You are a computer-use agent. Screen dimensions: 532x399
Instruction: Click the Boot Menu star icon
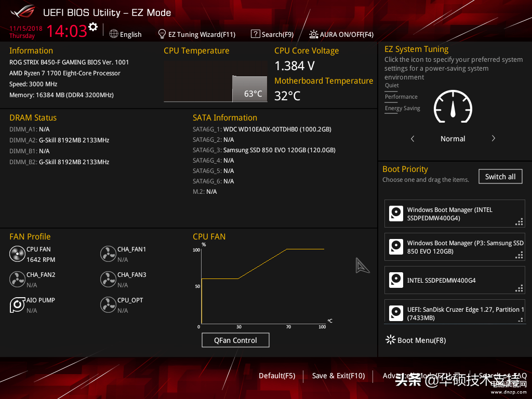coord(391,340)
